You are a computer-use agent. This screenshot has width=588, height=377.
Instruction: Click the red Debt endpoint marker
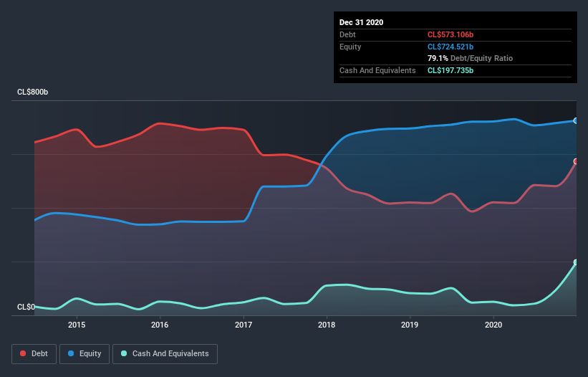576,161
